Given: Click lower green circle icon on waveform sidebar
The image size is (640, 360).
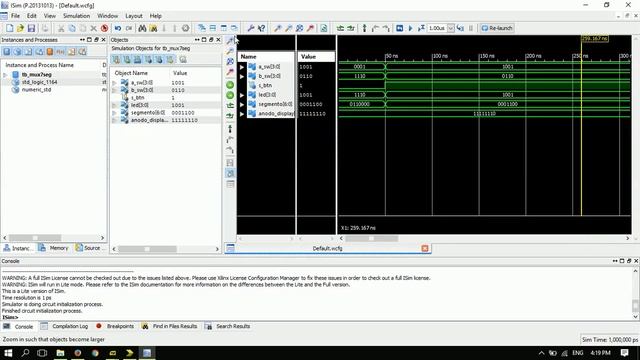Looking at the screenshot, I should [230, 95].
